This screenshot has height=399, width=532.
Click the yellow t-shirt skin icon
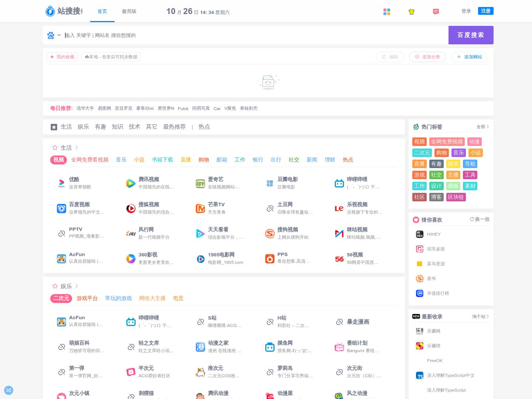[412, 12]
